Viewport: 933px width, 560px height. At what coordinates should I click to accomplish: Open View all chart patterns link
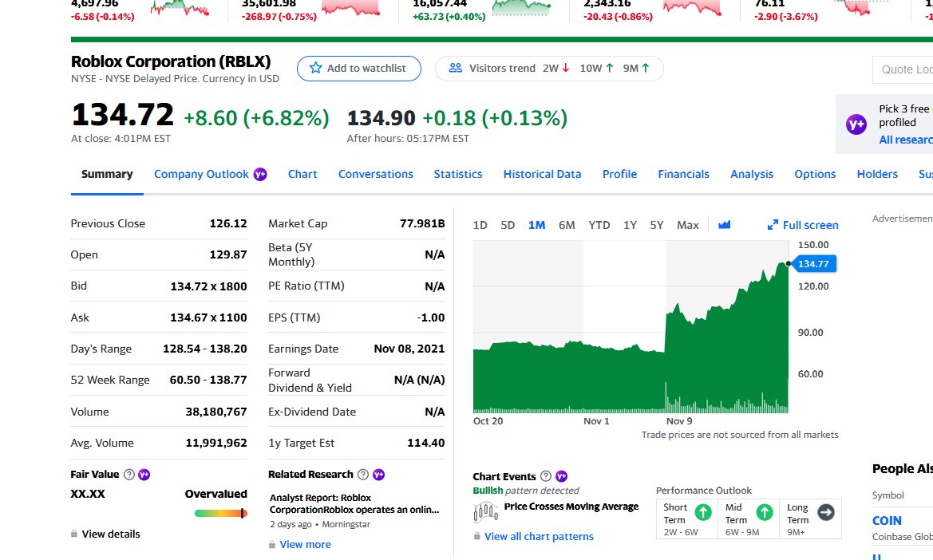tap(539, 536)
